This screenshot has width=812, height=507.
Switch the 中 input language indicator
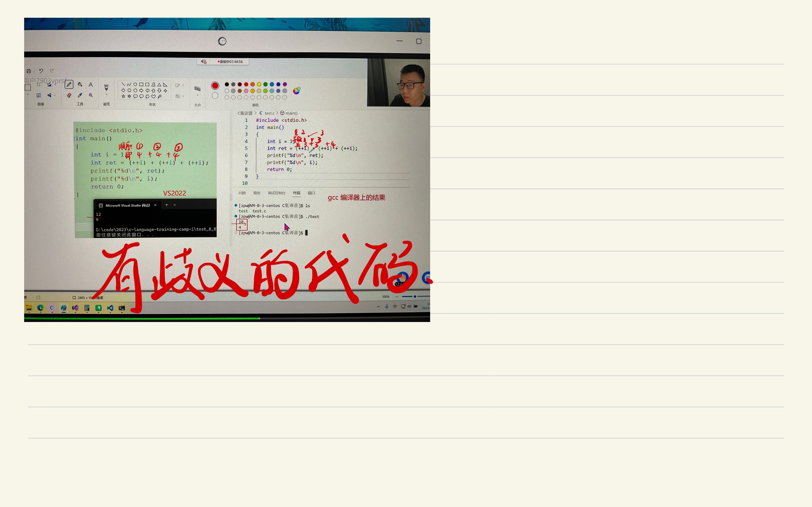(x=395, y=306)
